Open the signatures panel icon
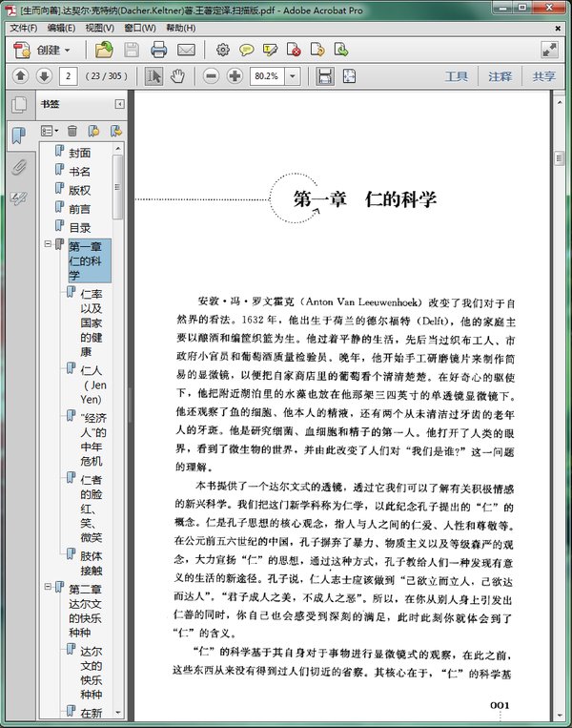 [19, 198]
